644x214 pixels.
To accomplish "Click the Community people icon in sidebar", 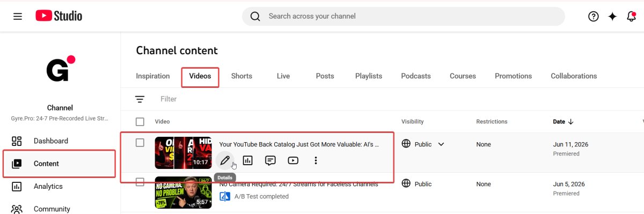I will (17, 209).
